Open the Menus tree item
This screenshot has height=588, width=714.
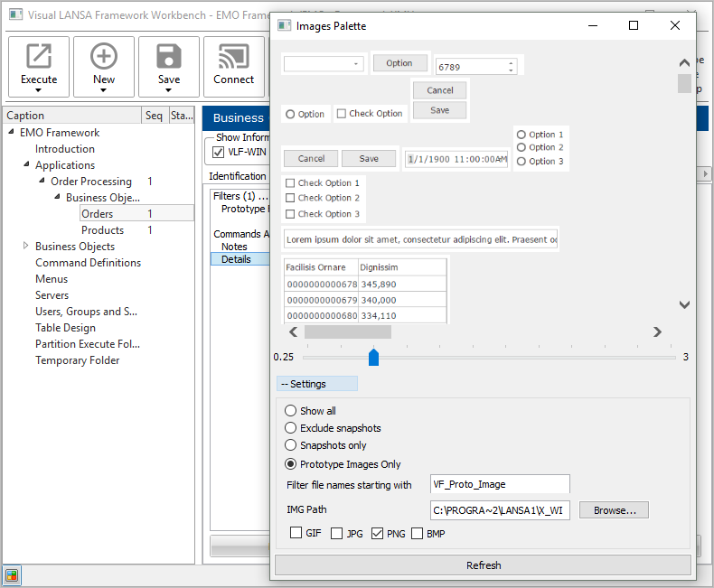pos(52,279)
